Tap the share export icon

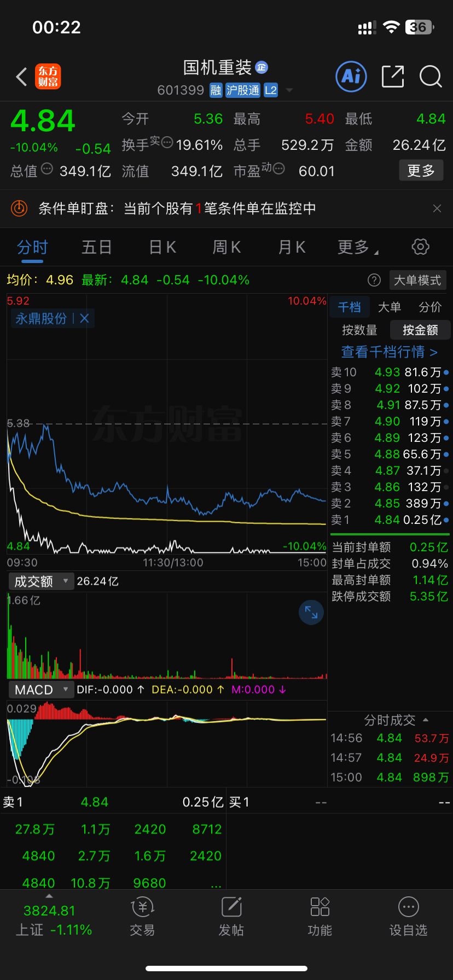393,77
